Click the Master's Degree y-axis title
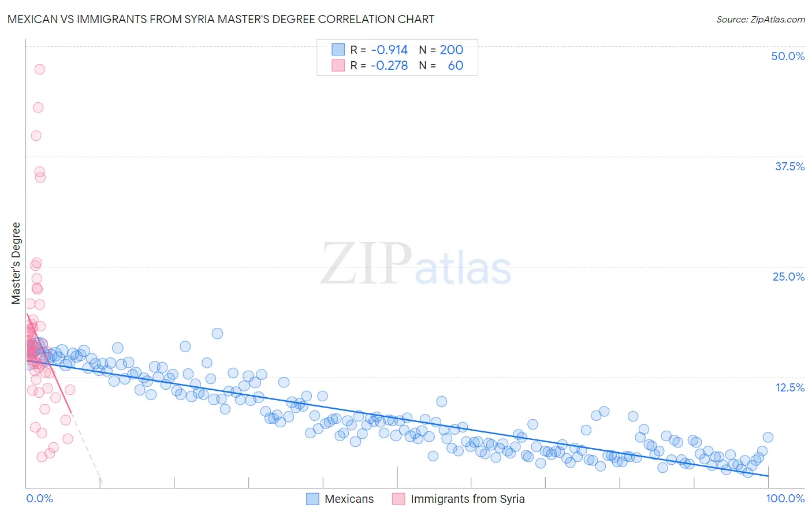Image resolution: width=812 pixels, height=515 pixels. pyautogui.click(x=16, y=263)
